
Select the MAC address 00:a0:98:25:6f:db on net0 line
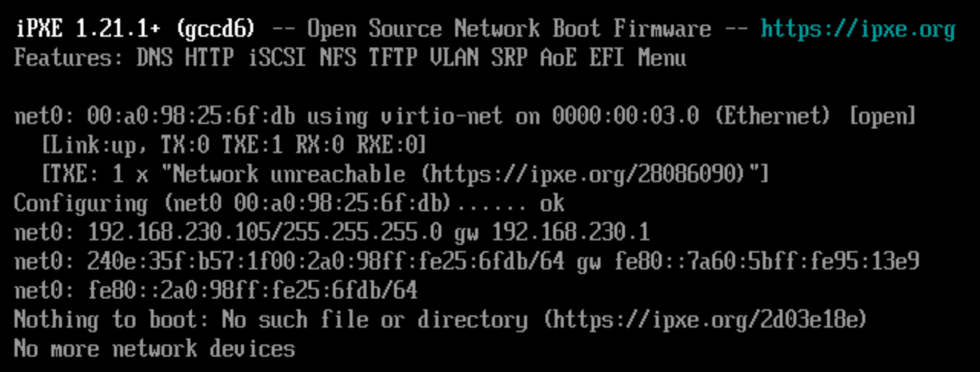192,116
